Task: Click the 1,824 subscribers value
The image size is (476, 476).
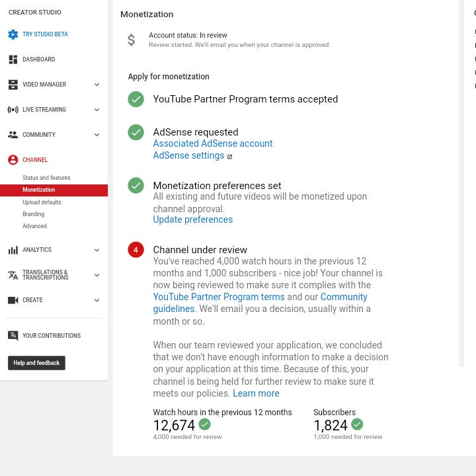Action: 331,425
